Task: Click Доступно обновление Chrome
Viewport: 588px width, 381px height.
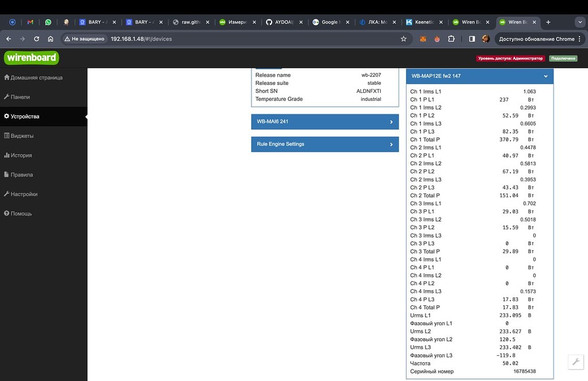Action: 537,39
